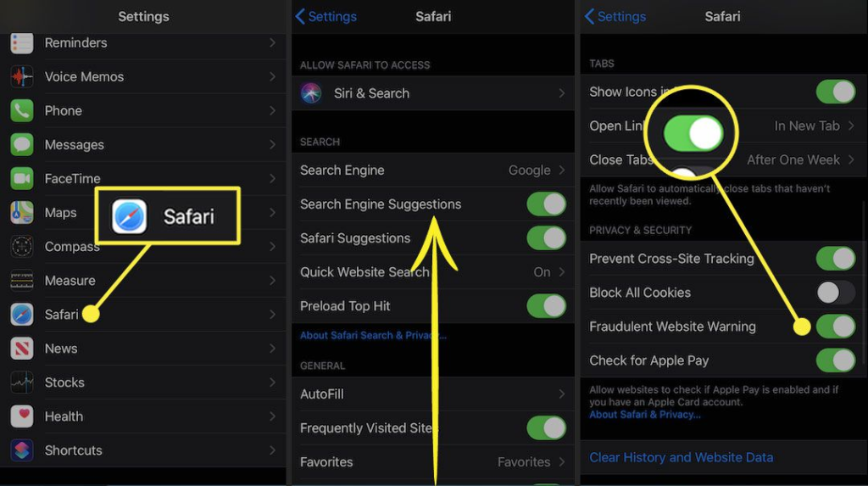Expand Search Engine Google option
This screenshot has height=486, width=868.
pyautogui.click(x=433, y=170)
